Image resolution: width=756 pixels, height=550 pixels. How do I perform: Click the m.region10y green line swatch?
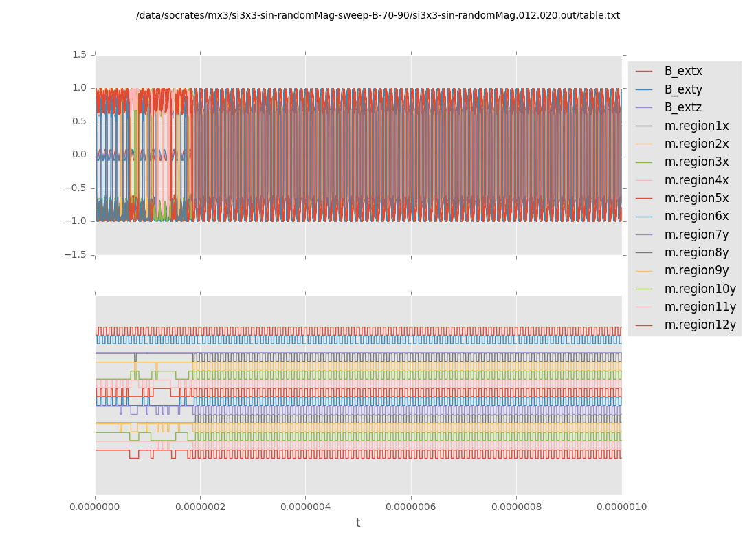pyautogui.click(x=644, y=289)
